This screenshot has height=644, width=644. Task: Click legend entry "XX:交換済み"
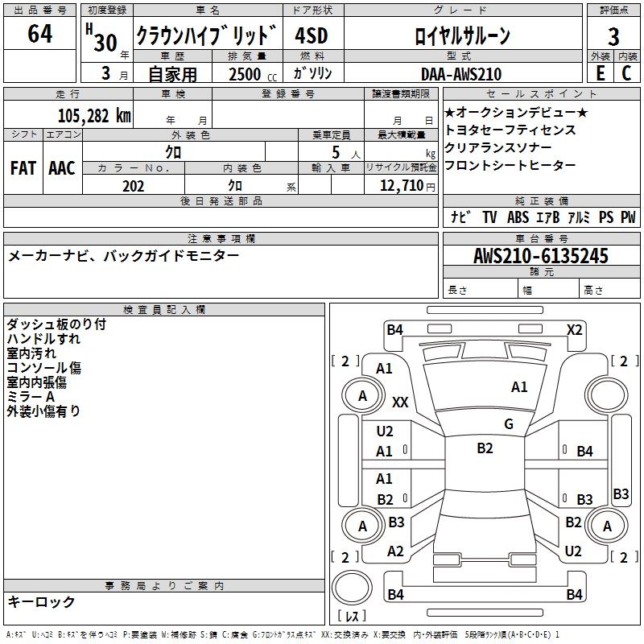tap(345, 635)
